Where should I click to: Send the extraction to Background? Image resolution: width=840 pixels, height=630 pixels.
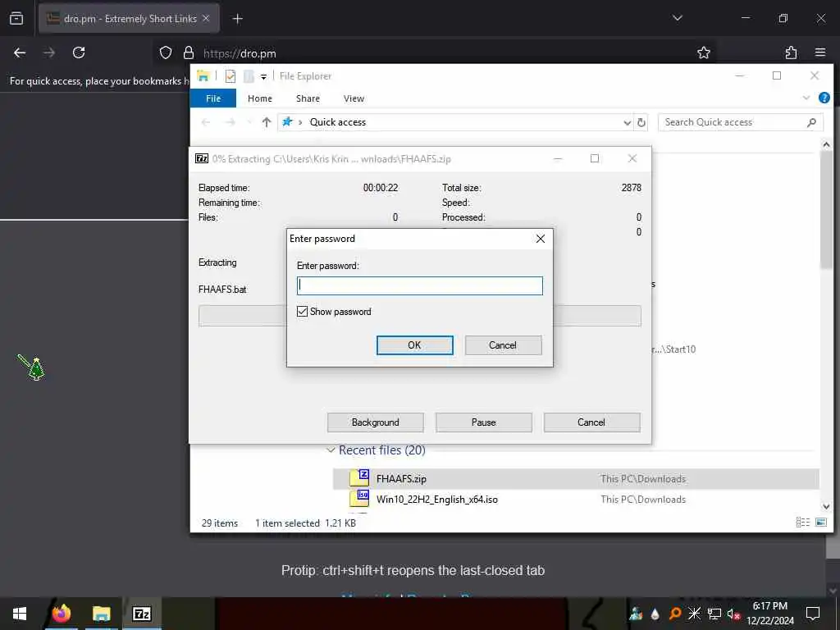coord(375,422)
